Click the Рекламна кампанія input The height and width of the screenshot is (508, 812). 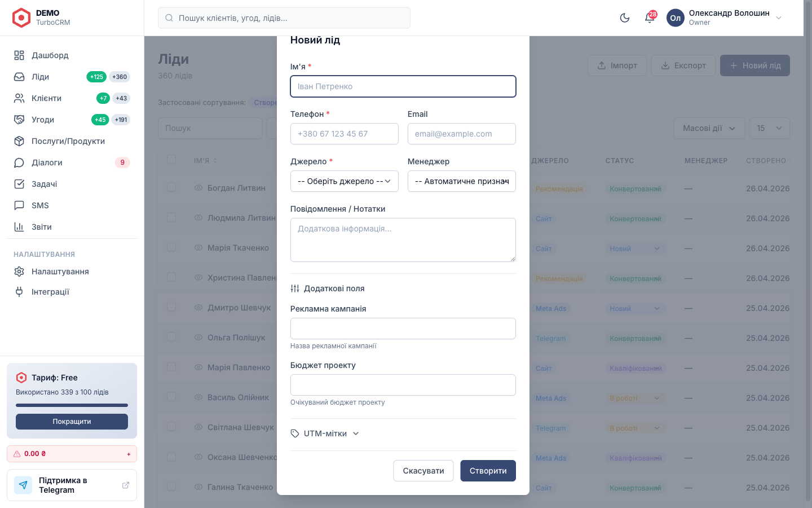tap(403, 329)
